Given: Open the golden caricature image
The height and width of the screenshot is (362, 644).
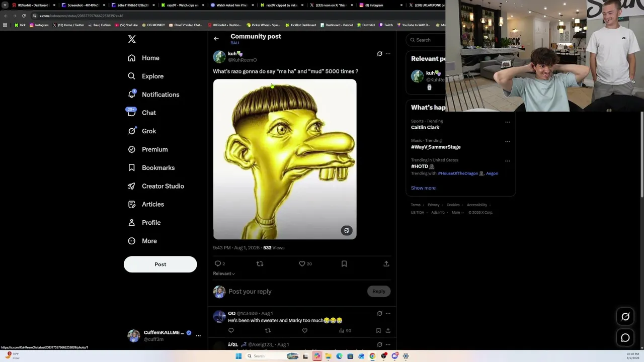Looking at the screenshot, I should 285,159.
